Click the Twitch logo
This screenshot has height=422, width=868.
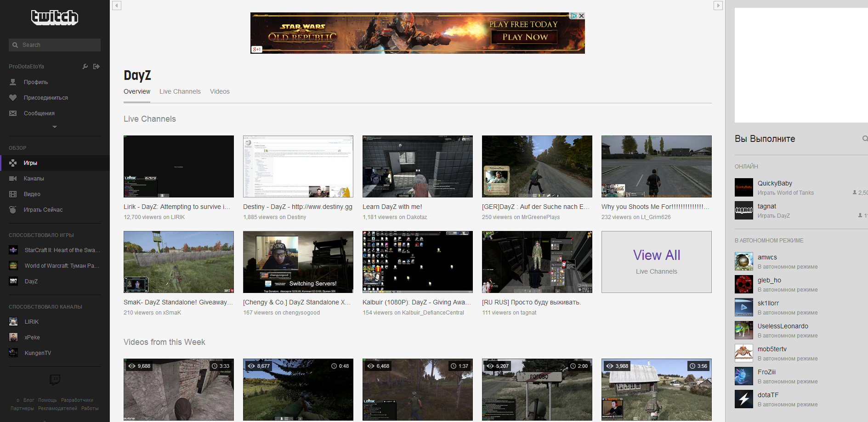click(55, 17)
